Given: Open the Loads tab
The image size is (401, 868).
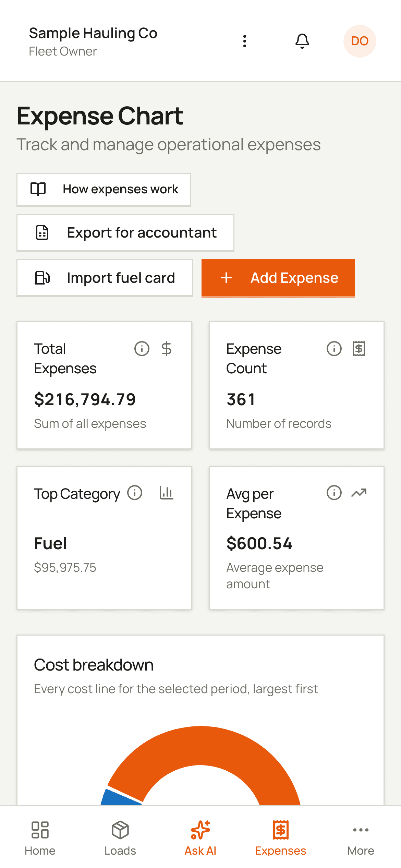Looking at the screenshot, I should (120, 838).
